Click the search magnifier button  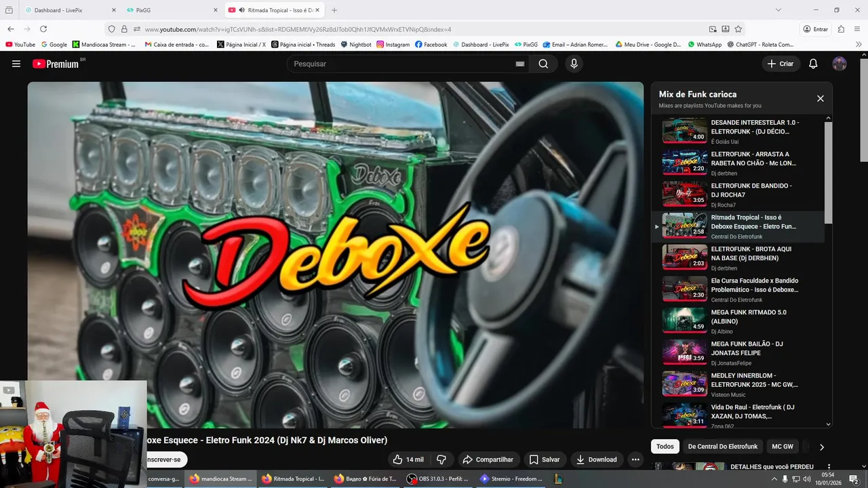(x=543, y=64)
